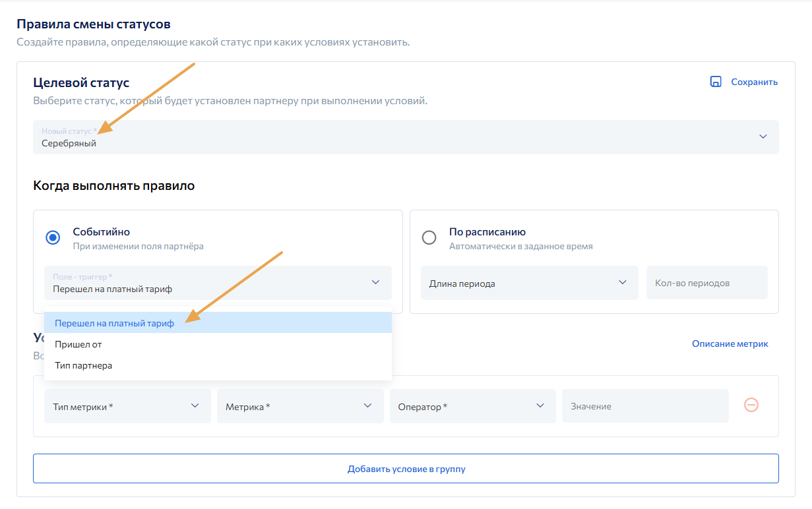Choose Перешел на платный тариф in list
The height and width of the screenshot is (509, 812).
pos(115,323)
